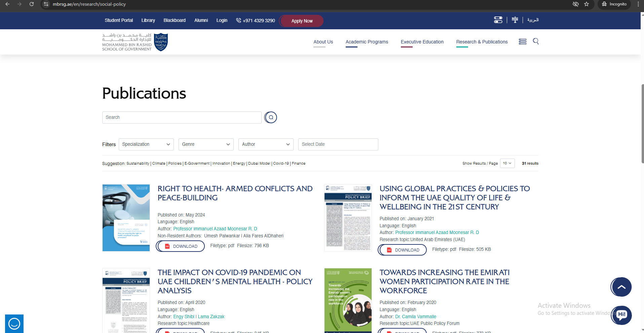This screenshot has height=333, width=644.
Task: Download the Right to Health publication PDF
Action: coord(181,246)
